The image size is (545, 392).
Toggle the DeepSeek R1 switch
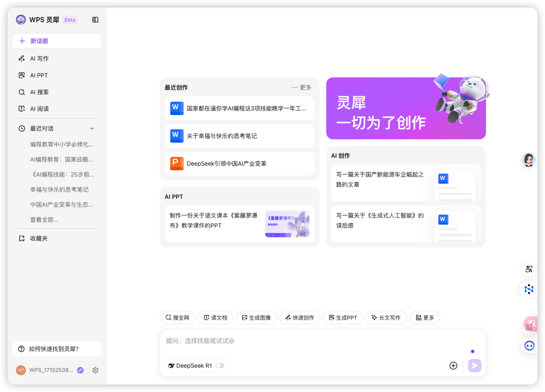tap(220, 366)
